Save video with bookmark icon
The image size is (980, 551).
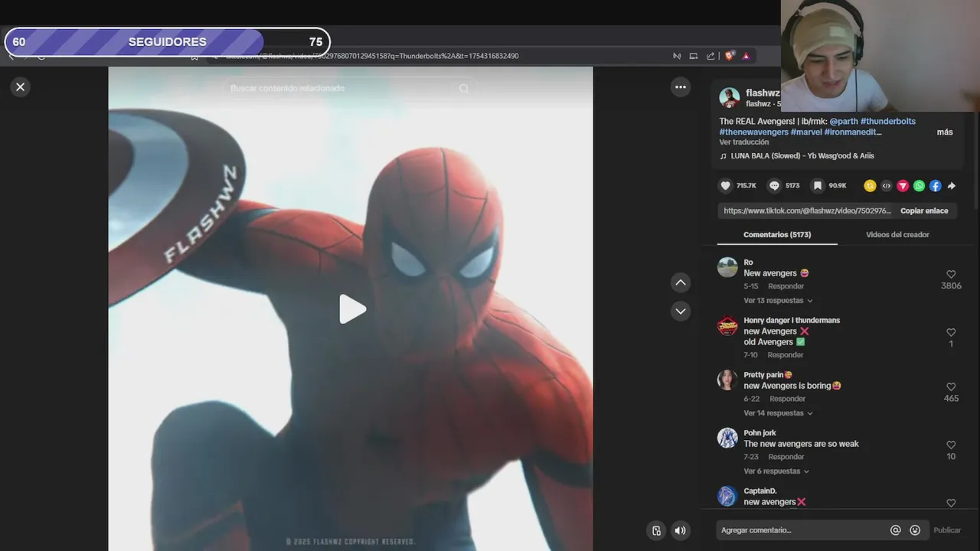click(818, 186)
